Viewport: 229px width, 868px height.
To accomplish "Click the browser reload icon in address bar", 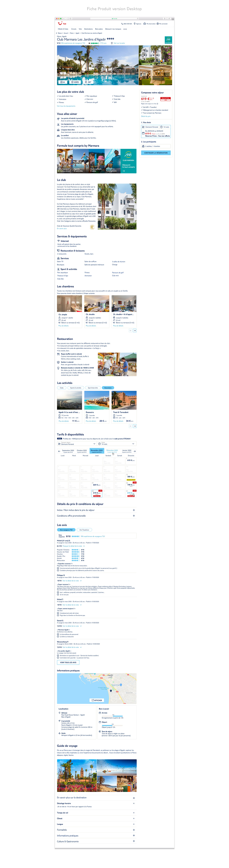I will coord(137,18).
